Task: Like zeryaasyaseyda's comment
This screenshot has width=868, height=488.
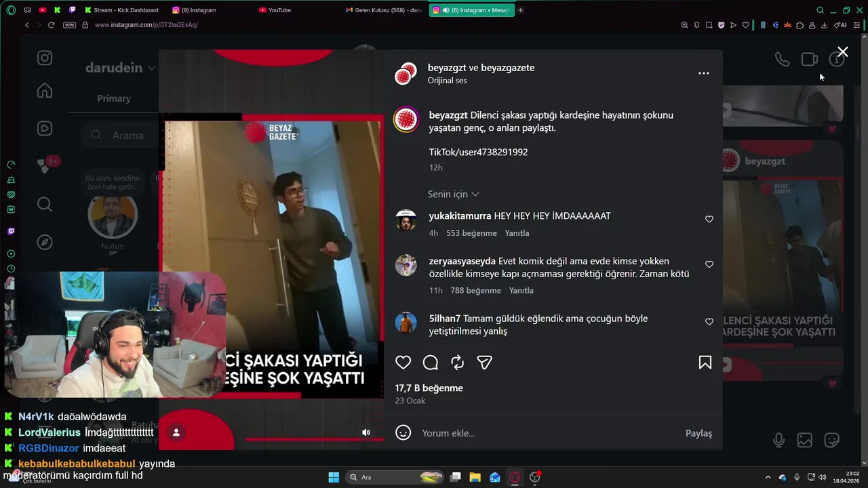Action: click(709, 264)
